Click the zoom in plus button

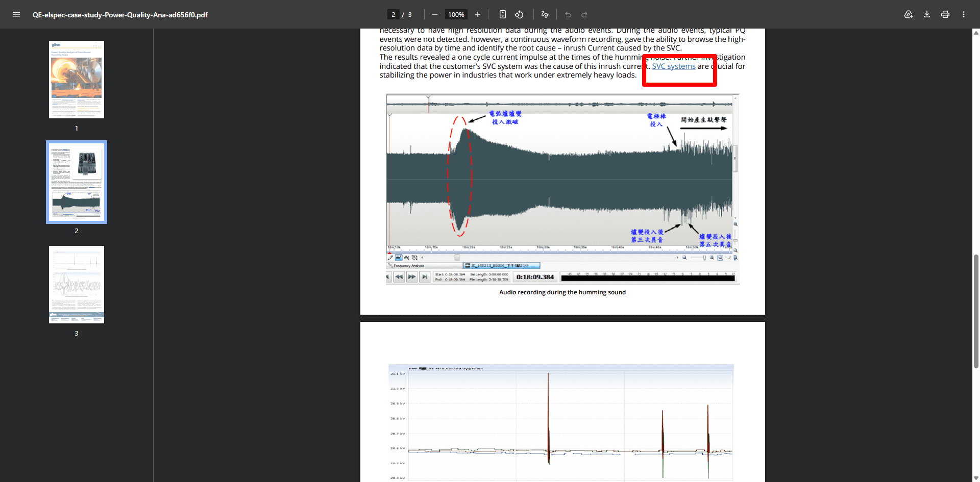point(478,14)
